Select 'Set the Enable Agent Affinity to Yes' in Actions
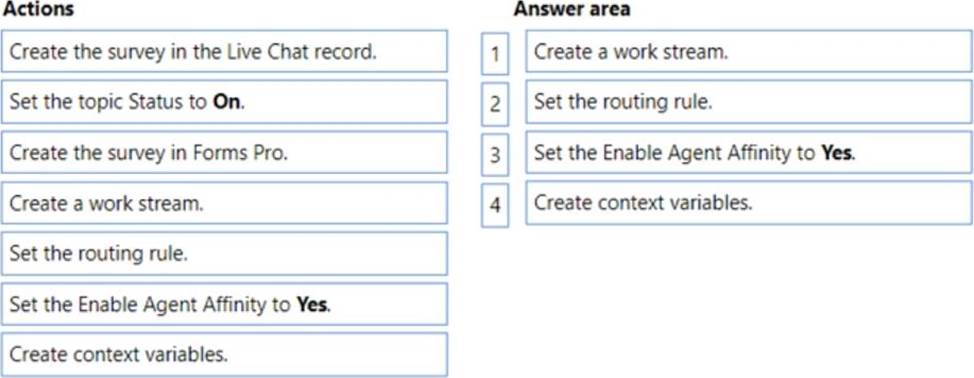Viewport: 974px width, 378px height. click(224, 304)
